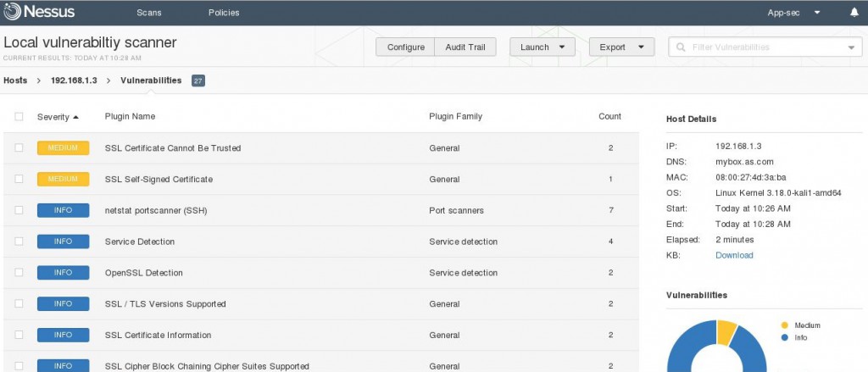This screenshot has height=372, width=868.
Task: Open the Audit Trail button
Action: pos(465,47)
